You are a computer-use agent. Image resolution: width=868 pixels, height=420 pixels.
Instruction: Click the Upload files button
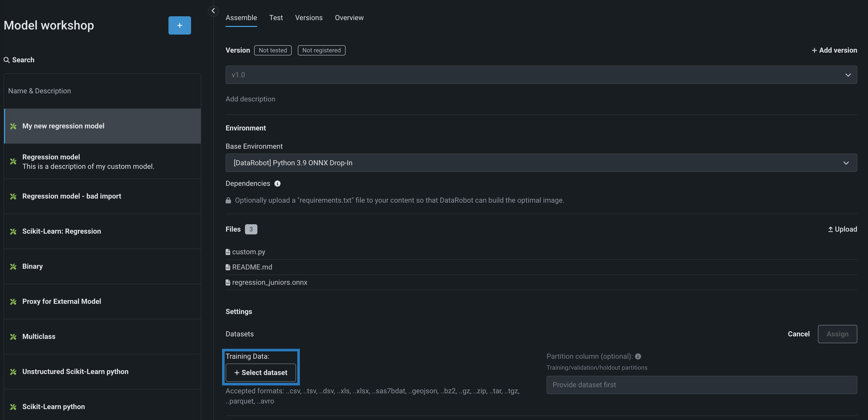[842, 229]
